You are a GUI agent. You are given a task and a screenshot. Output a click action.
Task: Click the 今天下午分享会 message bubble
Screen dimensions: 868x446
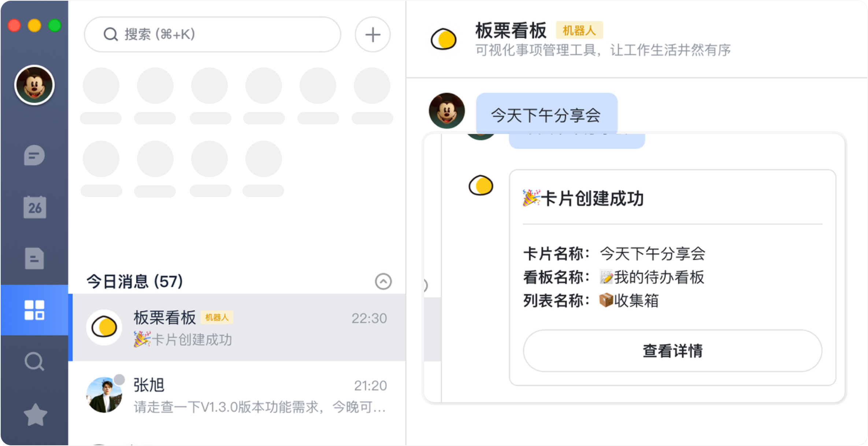point(546,114)
